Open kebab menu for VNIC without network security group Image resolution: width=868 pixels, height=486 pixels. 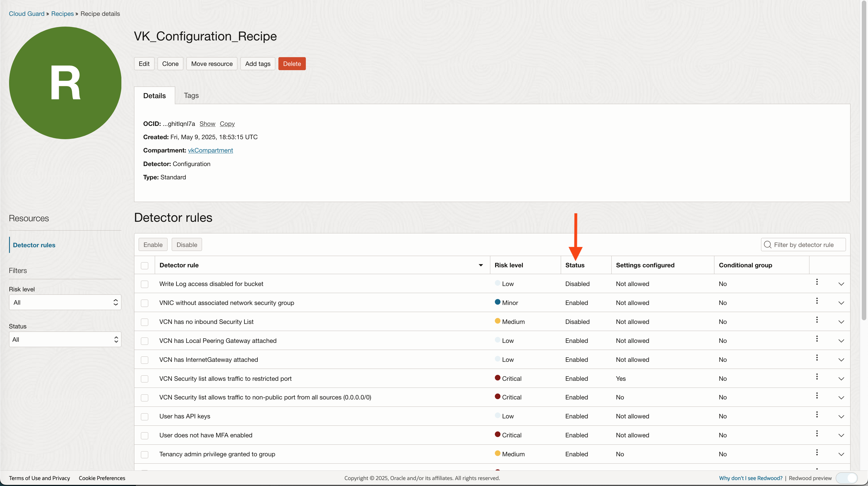pyautogui.click(x=817, y=301)
